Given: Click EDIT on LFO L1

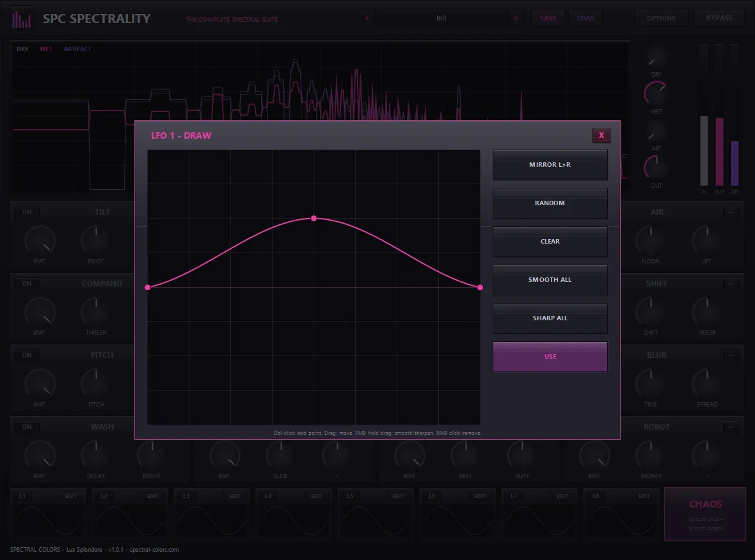Looking at the screenshot, I should click(x=71, y=496).
